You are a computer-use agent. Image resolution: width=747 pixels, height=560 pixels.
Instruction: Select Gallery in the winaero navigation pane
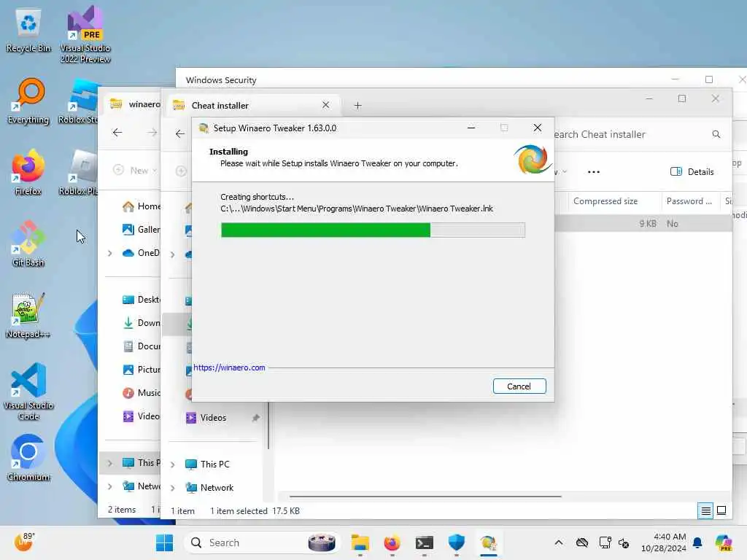pyautogui.click(x=142, y=230)
